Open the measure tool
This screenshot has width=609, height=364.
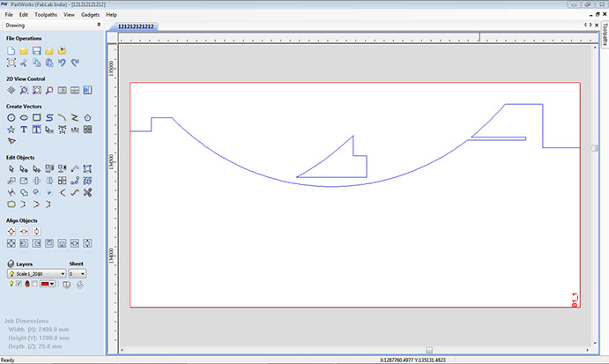click(x=75, y=168)
